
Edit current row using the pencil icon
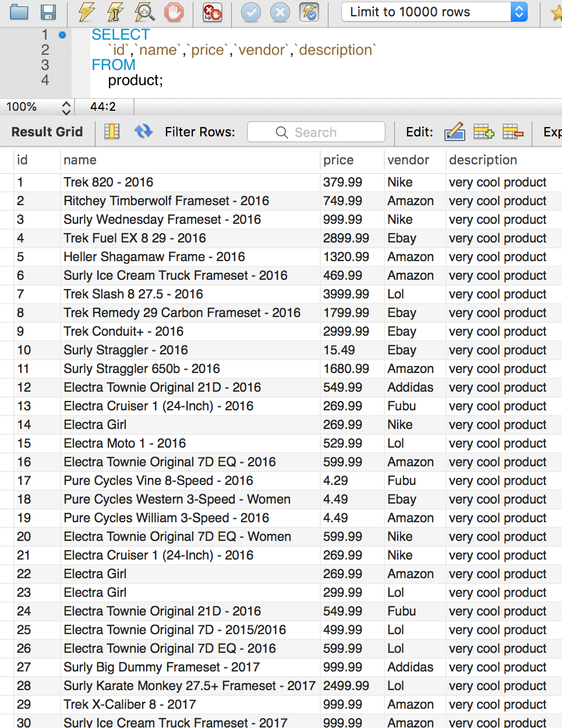[x=454, y=132]
